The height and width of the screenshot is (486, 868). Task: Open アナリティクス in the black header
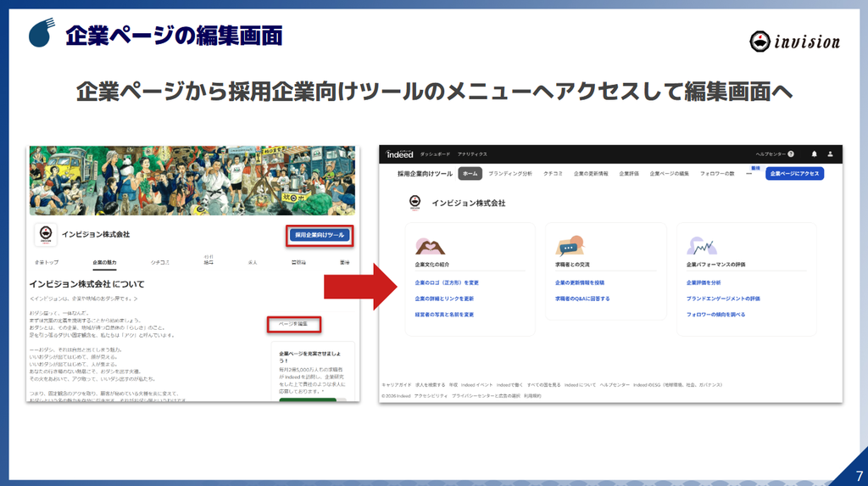click(x=472, y=154)
